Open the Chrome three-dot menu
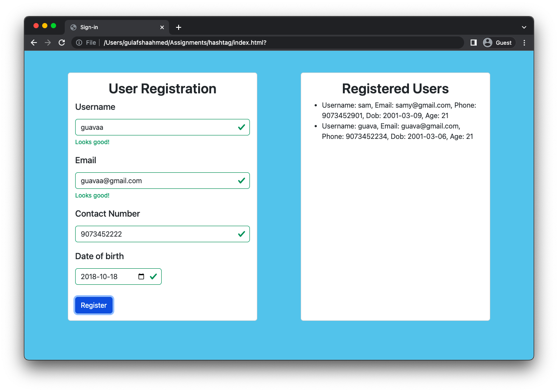The width and height of the screenshot is (558, 392). (524, 43)
